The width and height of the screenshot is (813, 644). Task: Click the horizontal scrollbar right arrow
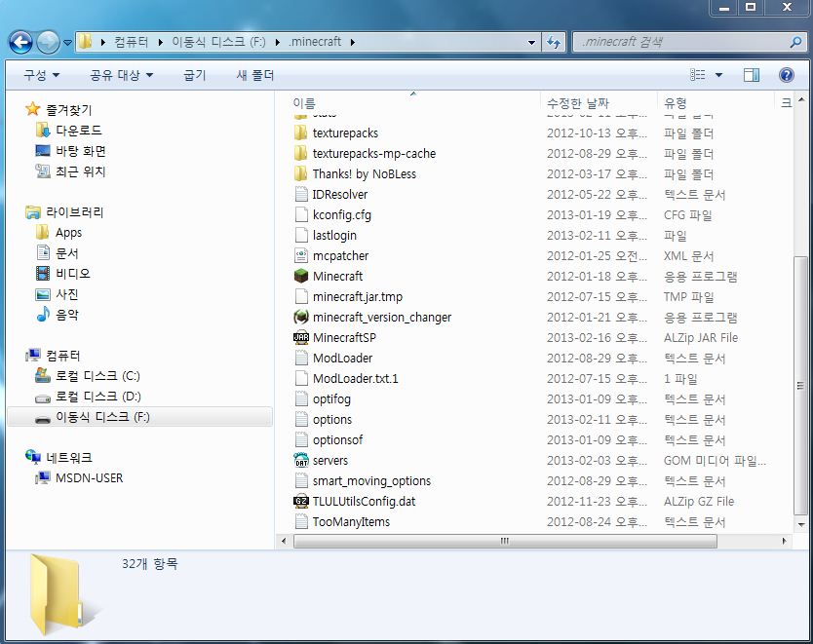pos(784,541)
